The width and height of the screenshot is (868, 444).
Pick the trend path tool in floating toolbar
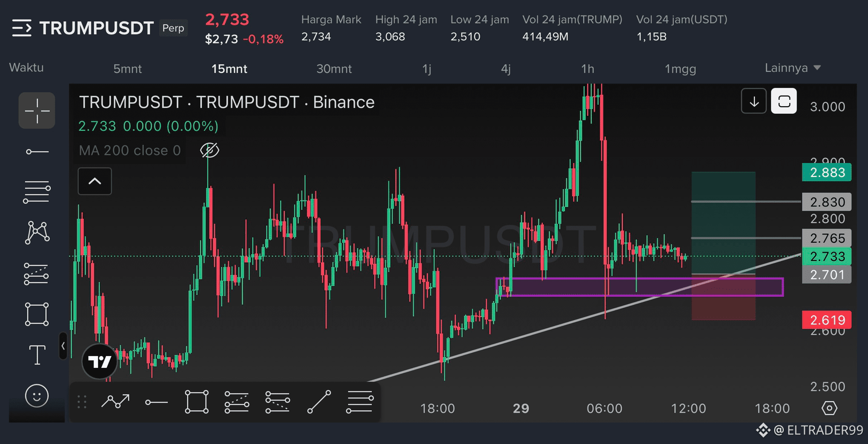115,402
